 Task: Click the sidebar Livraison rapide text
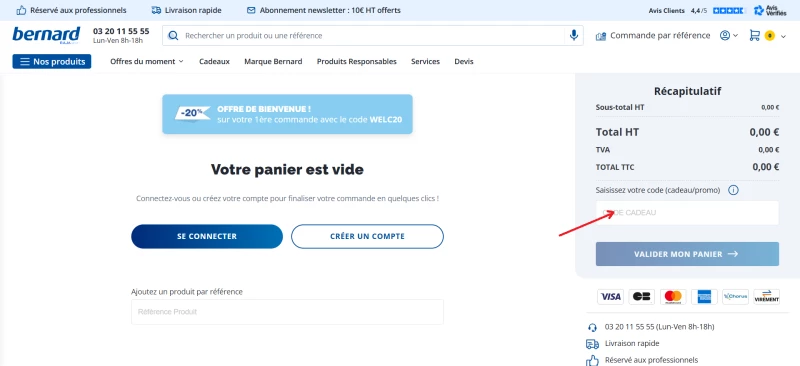click(632, 344)
